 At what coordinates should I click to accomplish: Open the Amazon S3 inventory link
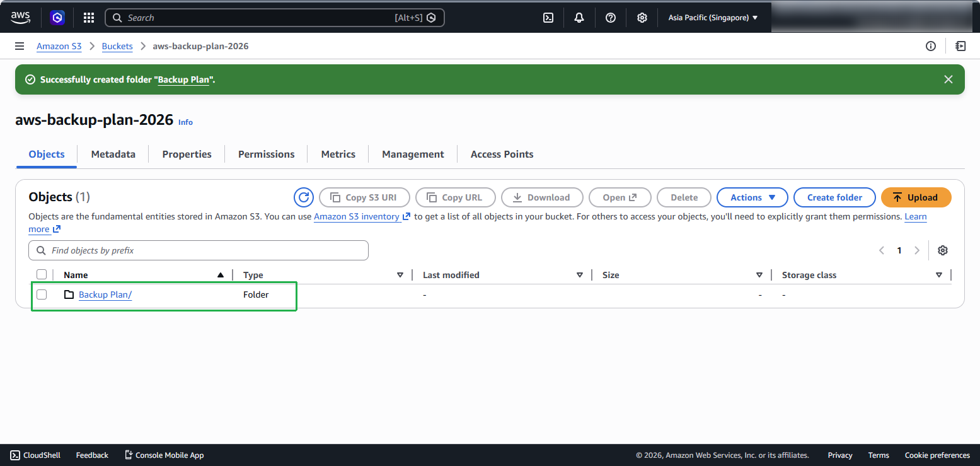point(362,216)
